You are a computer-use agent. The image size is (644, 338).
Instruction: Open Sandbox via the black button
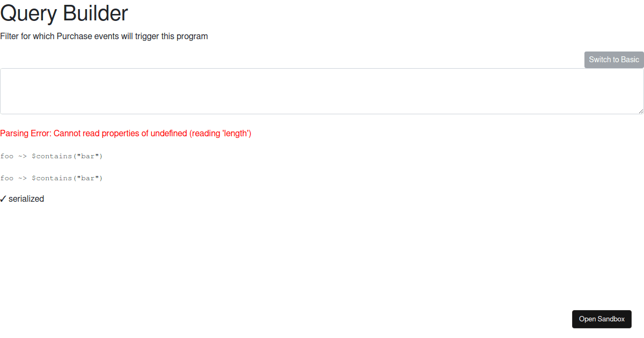pyautogui.click(x=602, y=319)
